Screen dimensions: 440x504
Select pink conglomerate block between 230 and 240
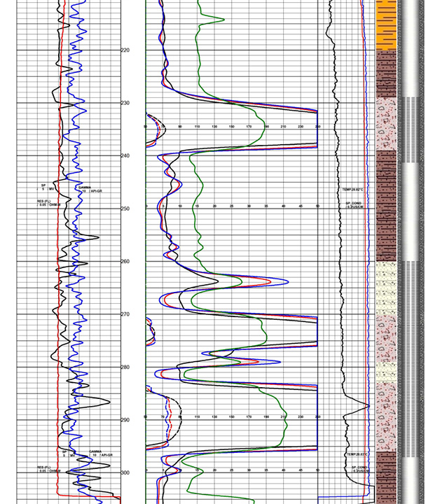pyautogui.click(x=387, y=123)
